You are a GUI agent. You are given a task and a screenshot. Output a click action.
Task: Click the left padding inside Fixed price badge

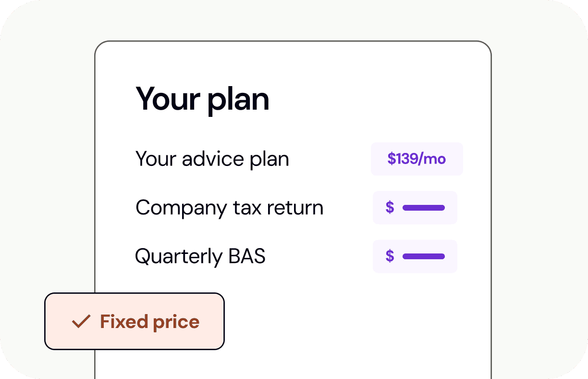[57, 322]
